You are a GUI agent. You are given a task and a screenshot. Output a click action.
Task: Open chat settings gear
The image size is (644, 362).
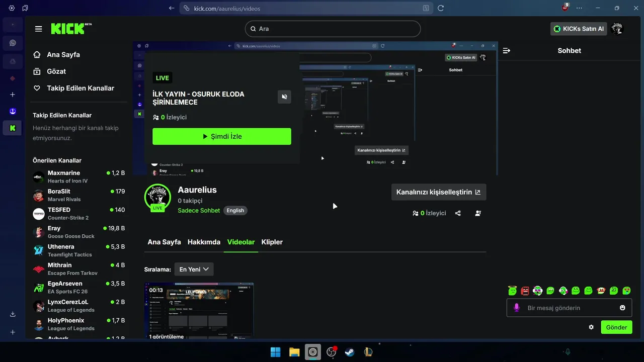click(x=591, y=327)
